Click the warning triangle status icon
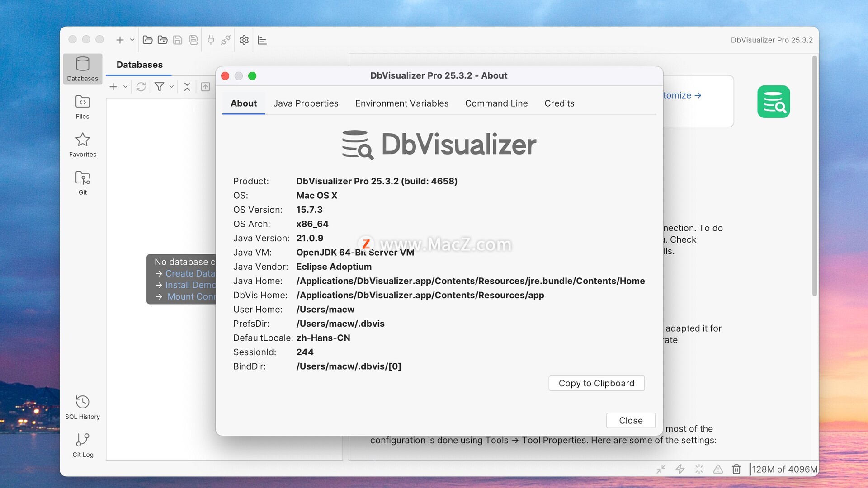The height and width of the screenshot is (488, 868). pyautogui.click(x=718, y=469)
